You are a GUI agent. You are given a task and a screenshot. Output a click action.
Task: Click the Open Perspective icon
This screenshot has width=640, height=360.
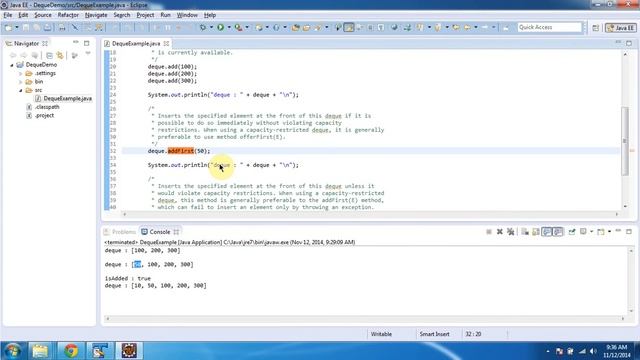tap(596, 28)
